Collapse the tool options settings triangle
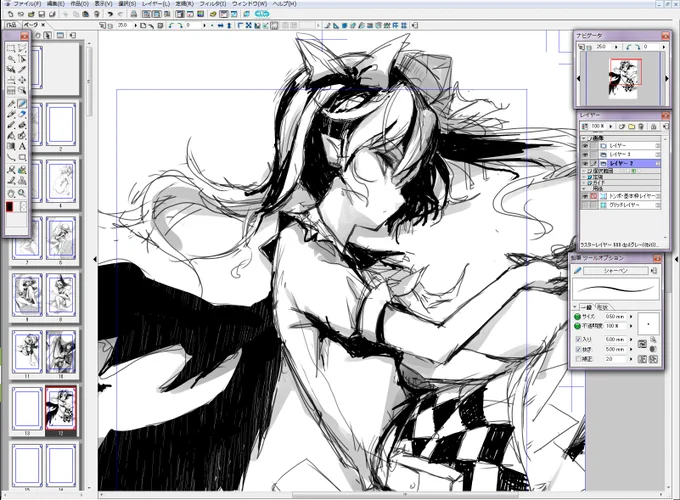The height and width of the screenshot is (500, 680). tap(575, 307)
